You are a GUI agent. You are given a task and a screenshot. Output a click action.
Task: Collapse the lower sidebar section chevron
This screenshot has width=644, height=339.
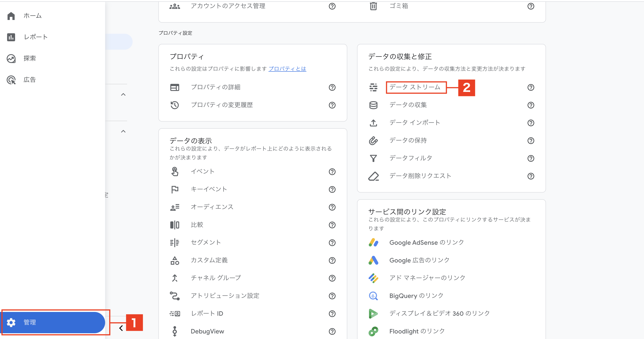pos(123,131)
